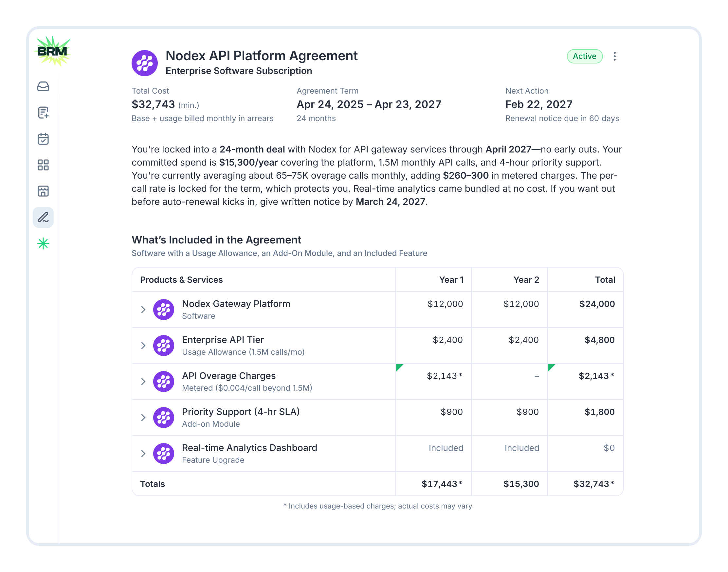
Task: Launch the green AI assistant asterisk
Action: [43, 243]
